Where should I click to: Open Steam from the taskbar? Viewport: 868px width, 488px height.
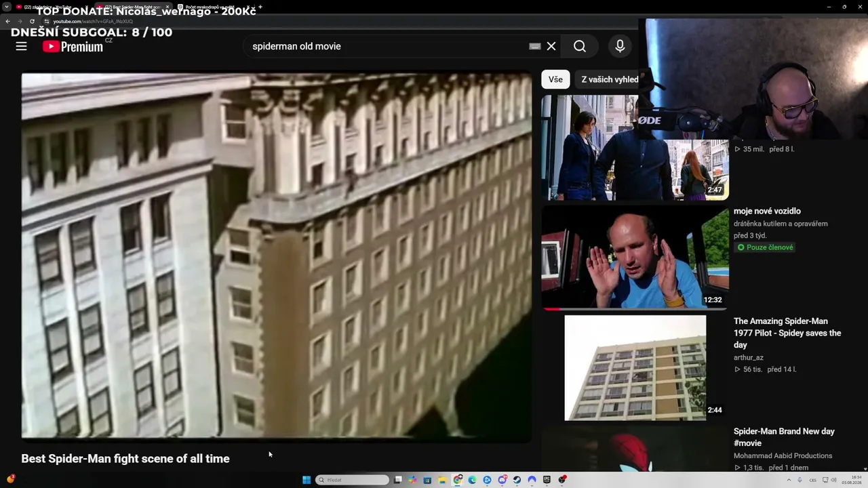tap(517, 480)
